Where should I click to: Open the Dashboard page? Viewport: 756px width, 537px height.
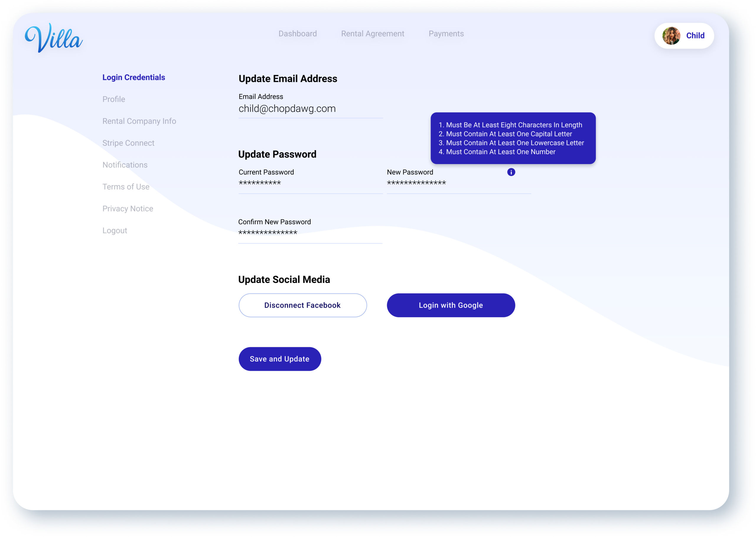pyautogui.click(x=297, y=34)
